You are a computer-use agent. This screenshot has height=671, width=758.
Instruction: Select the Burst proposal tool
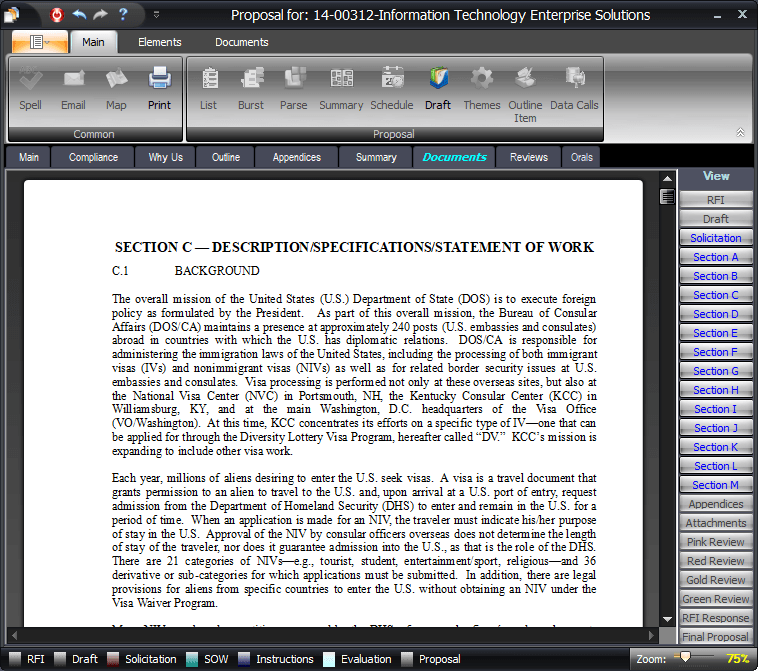point(251,78)
